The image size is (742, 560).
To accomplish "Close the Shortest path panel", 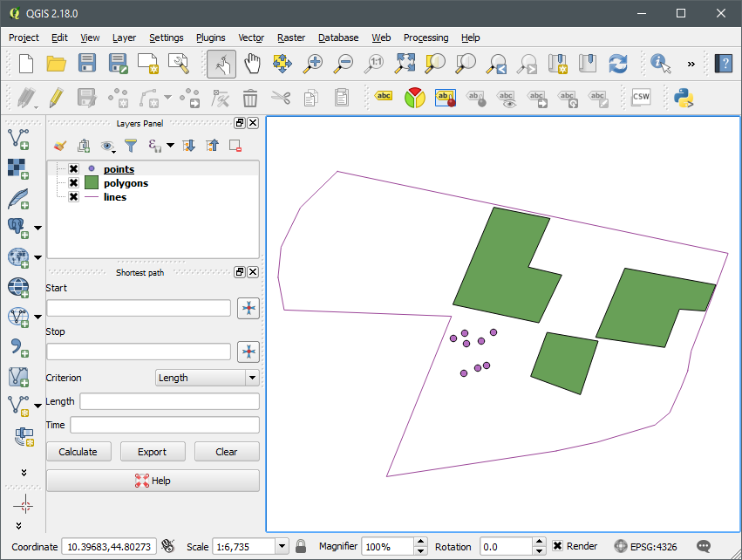I will coord(253,272).
